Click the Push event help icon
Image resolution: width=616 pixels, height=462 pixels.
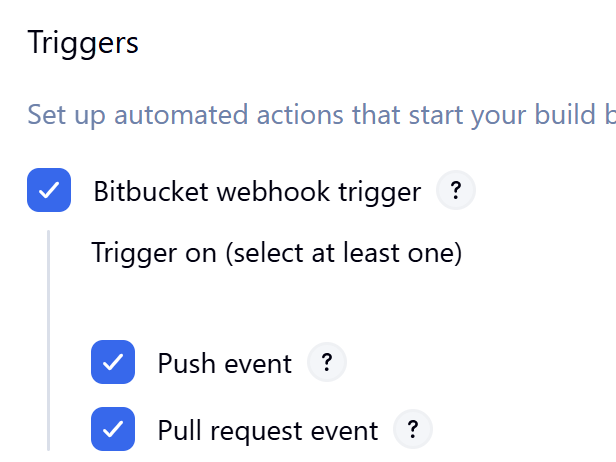click(x=326, y=362)
